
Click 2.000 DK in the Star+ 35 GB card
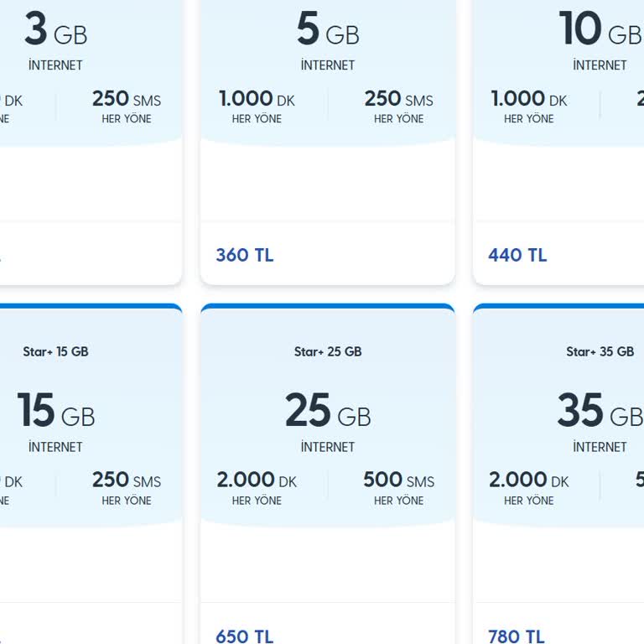tap(529, 480)
